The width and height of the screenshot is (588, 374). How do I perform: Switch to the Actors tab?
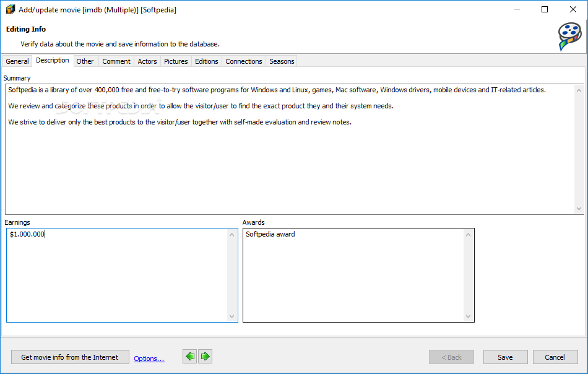click(x=147, y=61)
